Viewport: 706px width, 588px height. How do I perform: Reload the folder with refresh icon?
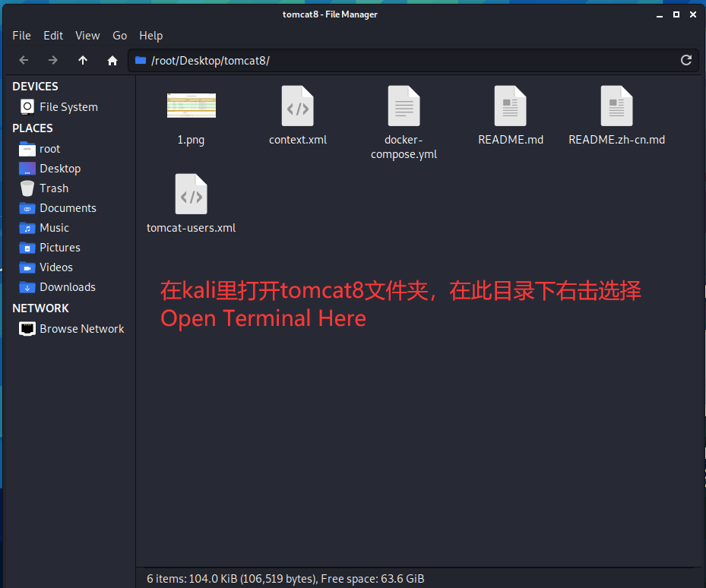pyautogui.click(x=685, y=60)
